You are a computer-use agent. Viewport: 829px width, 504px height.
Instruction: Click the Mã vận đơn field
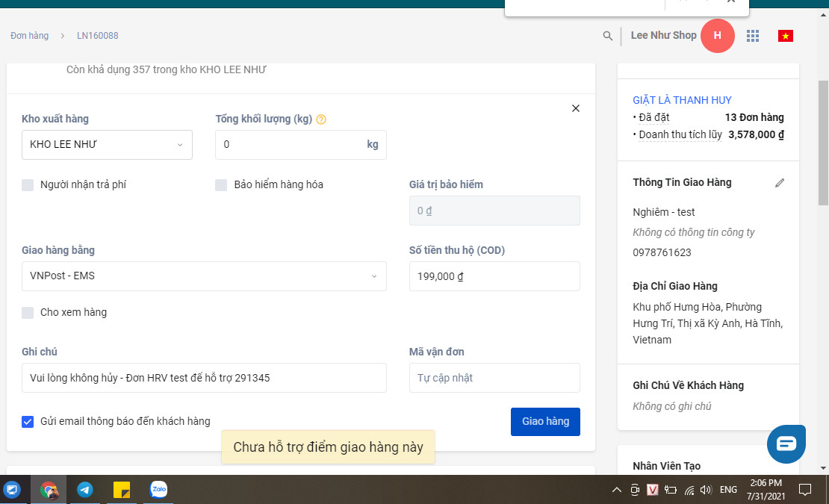494,378
